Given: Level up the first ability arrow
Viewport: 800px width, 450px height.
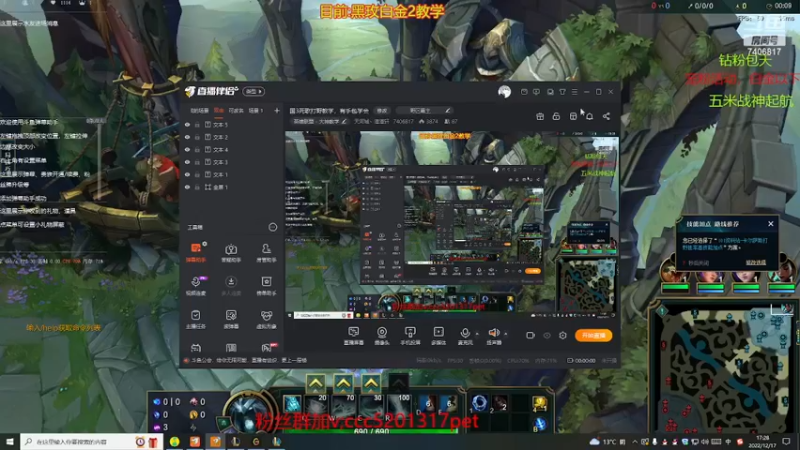Looking at the screenshot, I should [x=316, y=383].
